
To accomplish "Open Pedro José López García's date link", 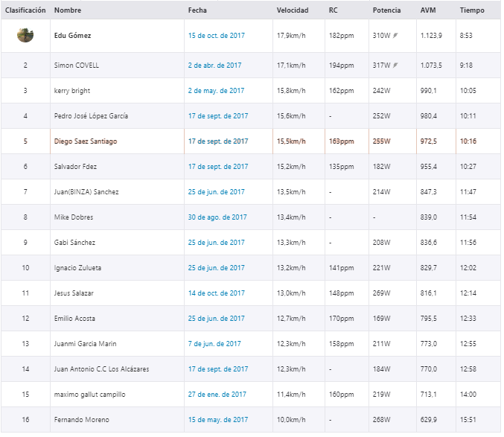I will [x=218, y=116].
